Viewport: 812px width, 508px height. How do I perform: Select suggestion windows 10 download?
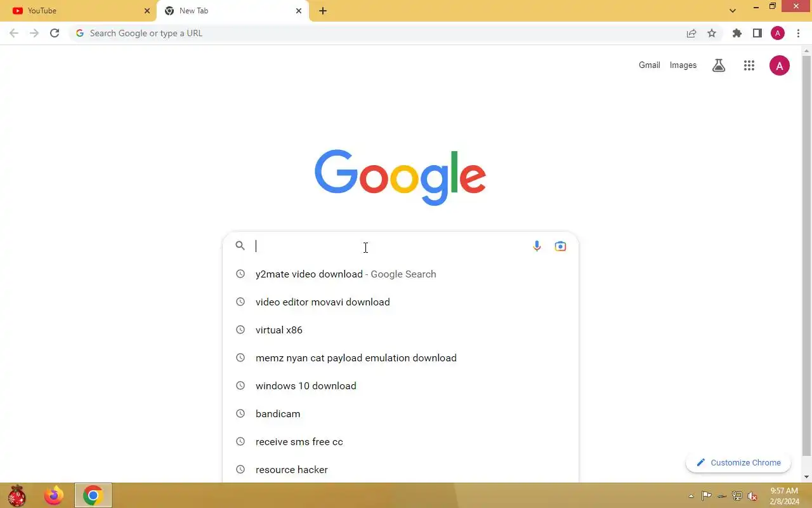pos(400,386)
